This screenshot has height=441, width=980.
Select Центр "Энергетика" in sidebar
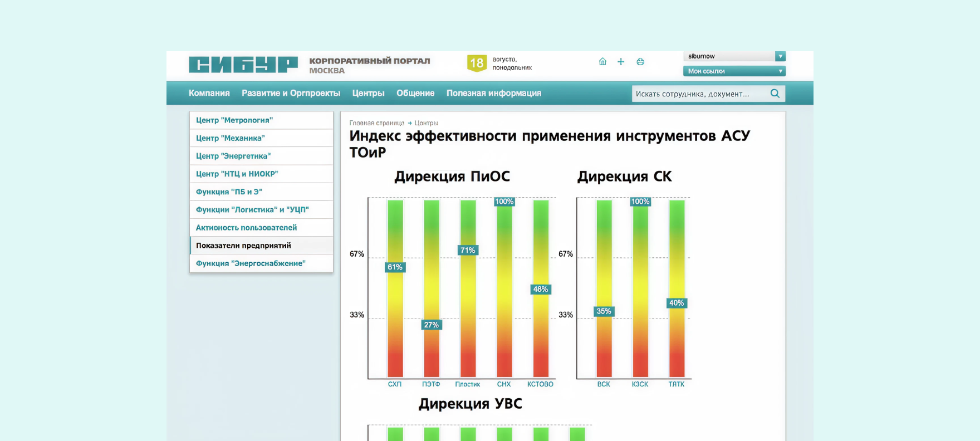click(x=261, y=156)
